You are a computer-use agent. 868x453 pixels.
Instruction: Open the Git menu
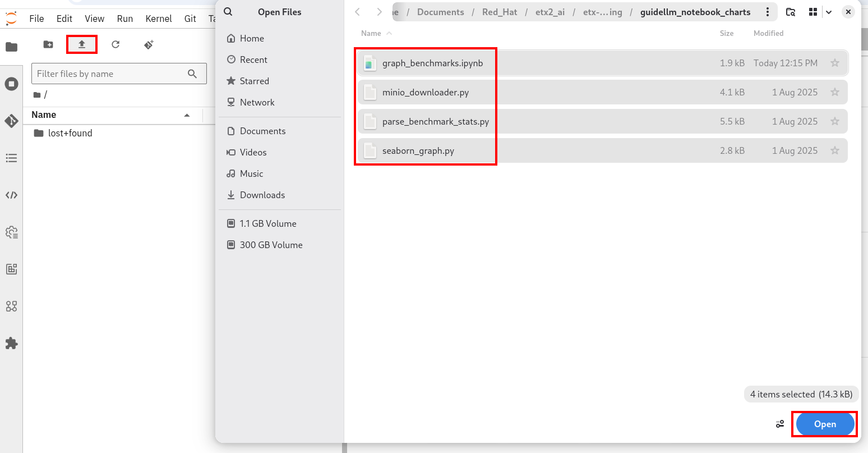click(x=190, y=18)
